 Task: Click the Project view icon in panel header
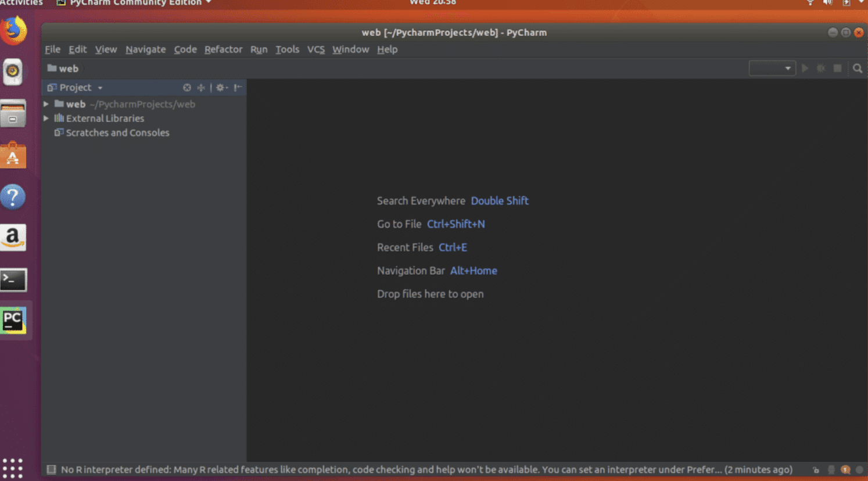pyautogui.click(x=52, y=88)
